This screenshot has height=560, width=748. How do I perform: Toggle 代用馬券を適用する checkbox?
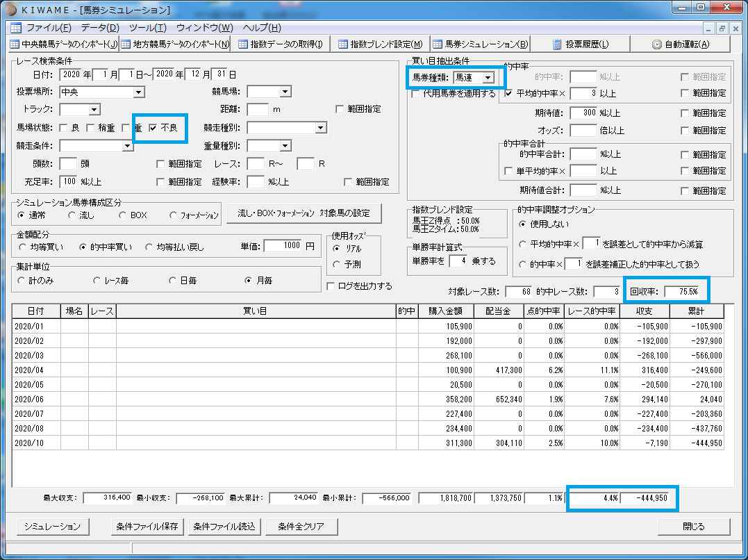[x=415, y=94]
